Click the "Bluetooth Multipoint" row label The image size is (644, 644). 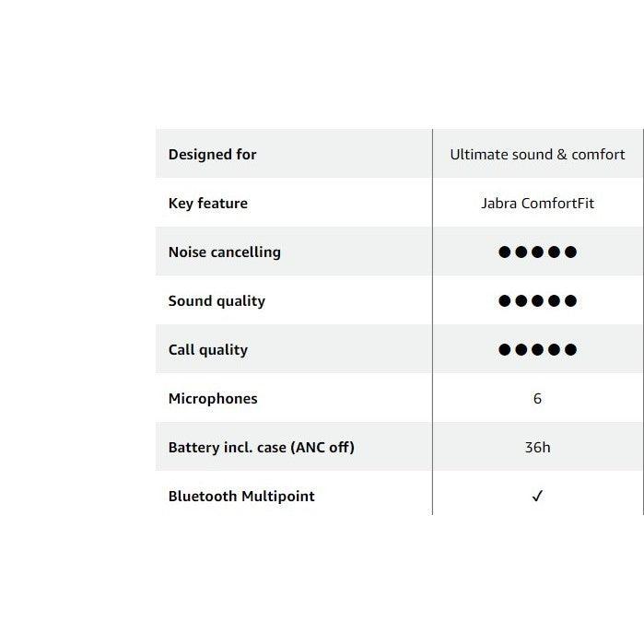pyautogui.click(x=241, y=496)
